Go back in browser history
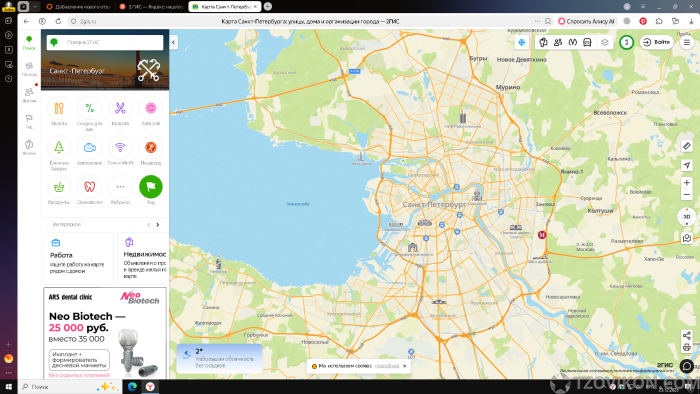This screenshot has width=700, height=394. (26, 21)
